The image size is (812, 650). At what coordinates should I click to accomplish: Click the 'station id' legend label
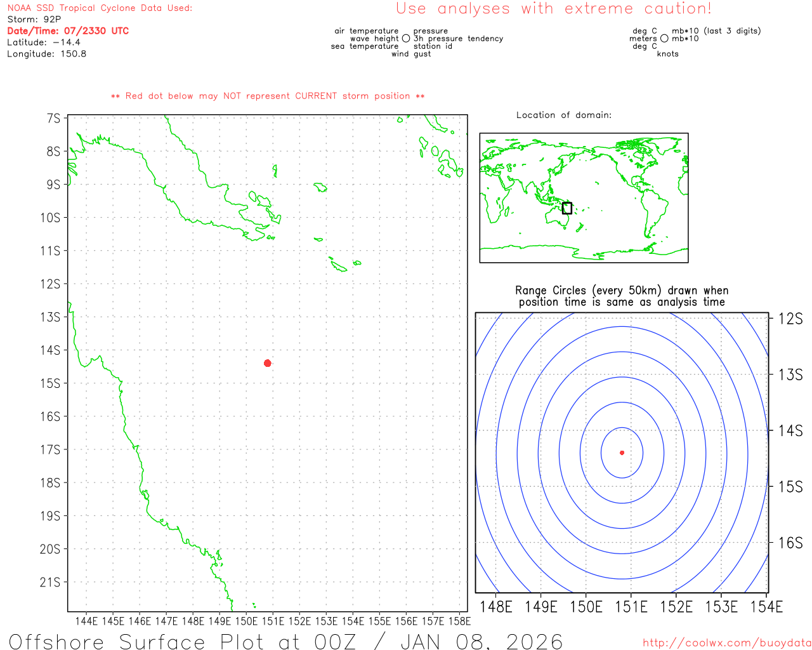pos(433,46)
